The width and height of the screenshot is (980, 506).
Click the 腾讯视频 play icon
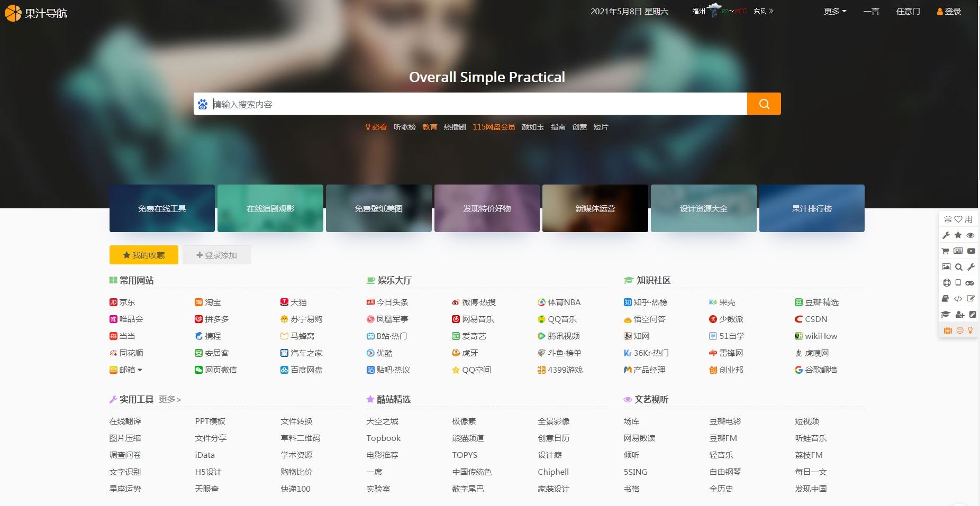541,336
